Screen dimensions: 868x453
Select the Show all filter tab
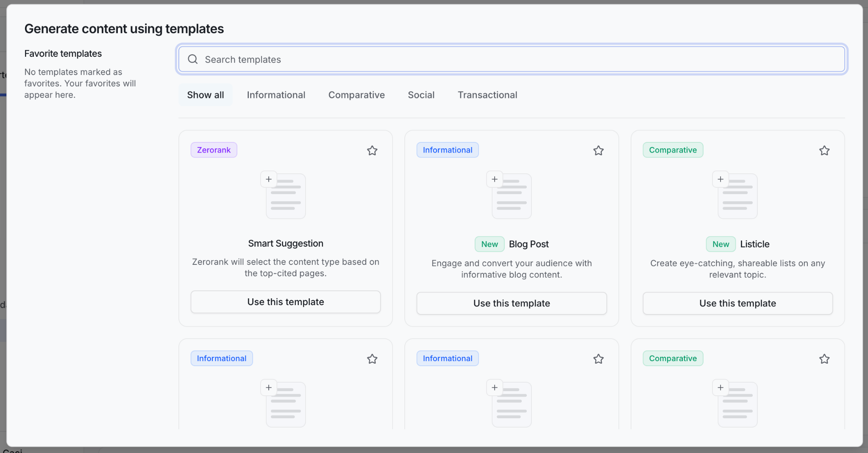click(206, 95)
